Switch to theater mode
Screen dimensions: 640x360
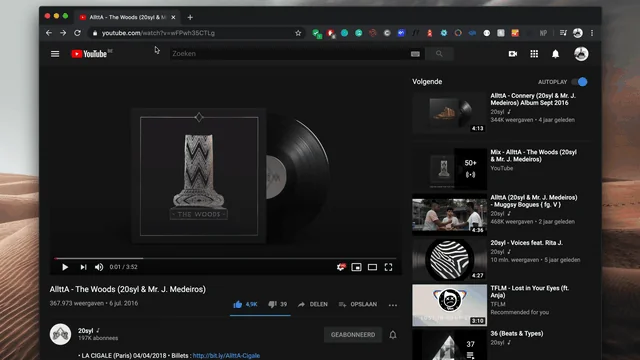[x=372, y=267]
